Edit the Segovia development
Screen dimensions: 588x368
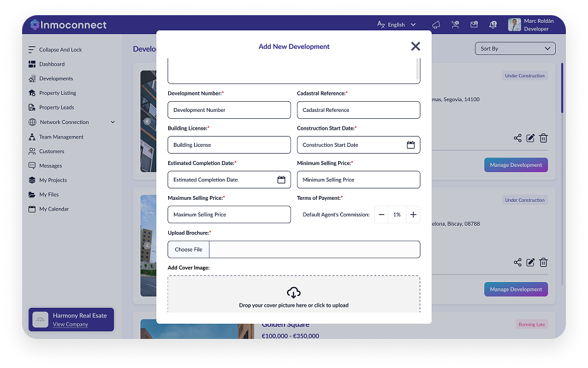530,138
